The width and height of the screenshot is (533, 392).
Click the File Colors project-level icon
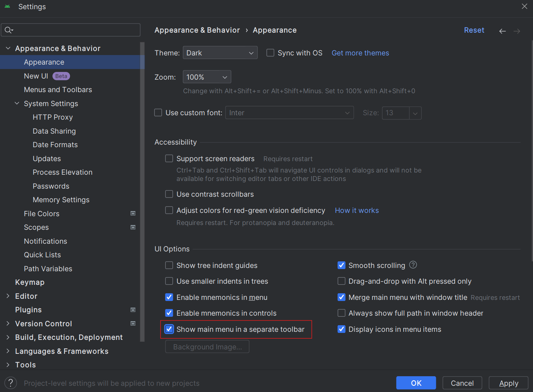click(133, 214)
